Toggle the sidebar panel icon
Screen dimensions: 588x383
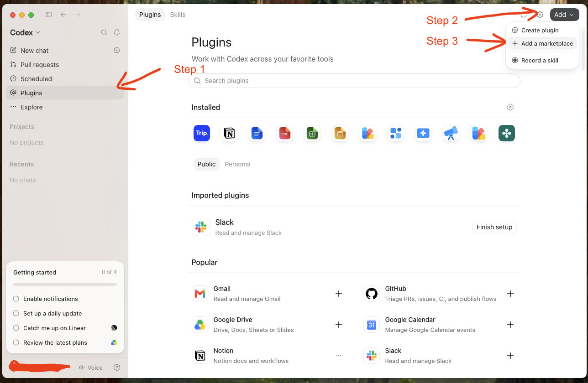(x=49, y=15)
